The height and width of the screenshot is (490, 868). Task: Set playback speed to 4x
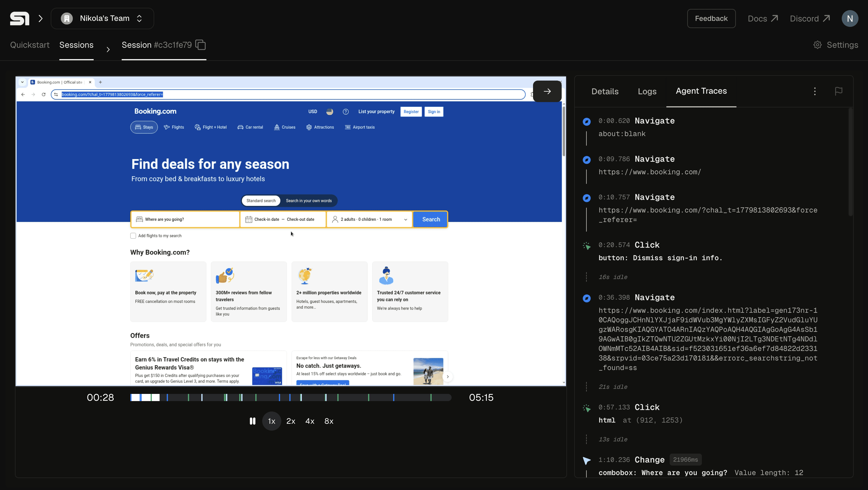(x=310, y=421)
